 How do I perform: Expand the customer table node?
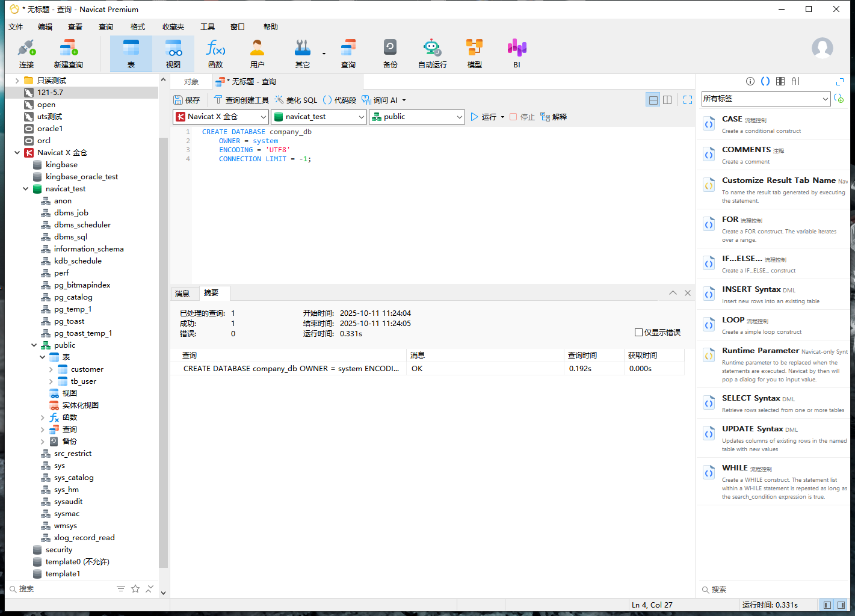point(51,369)
